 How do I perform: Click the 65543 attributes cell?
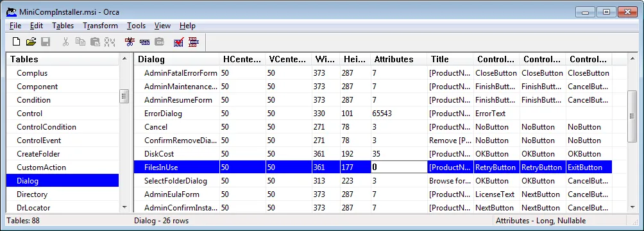tap(399, 114)
